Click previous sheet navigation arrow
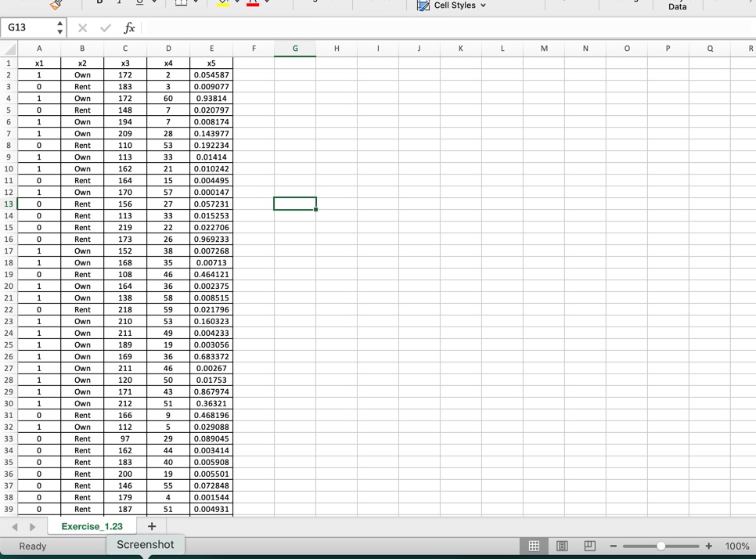The image size is (756, 559). (x=14, y=527)
